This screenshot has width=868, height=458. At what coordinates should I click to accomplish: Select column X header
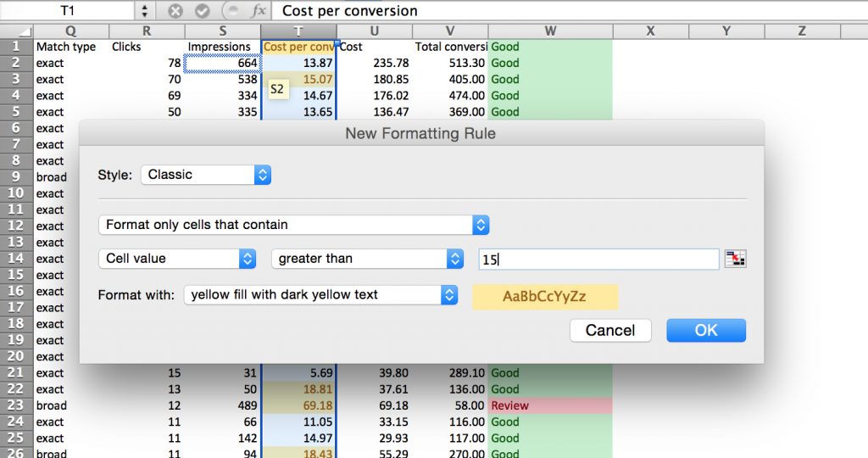click(650, 31)
